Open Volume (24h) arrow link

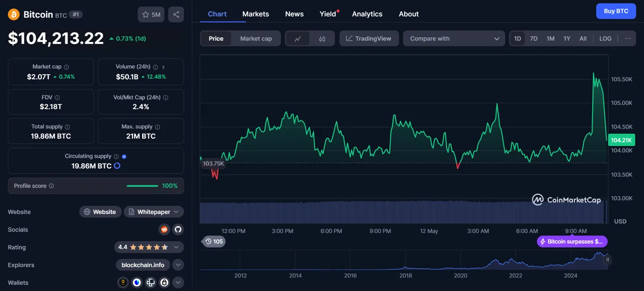[164, 67]
